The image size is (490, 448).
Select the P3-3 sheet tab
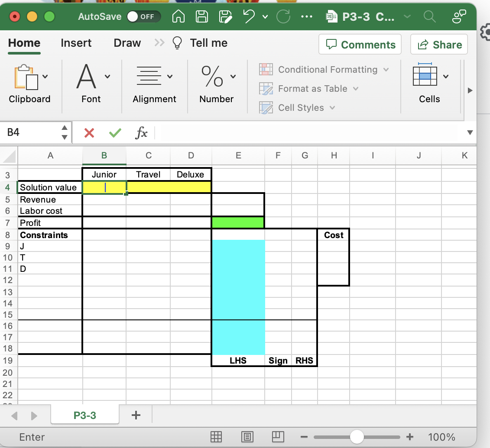tap(84, 415)
